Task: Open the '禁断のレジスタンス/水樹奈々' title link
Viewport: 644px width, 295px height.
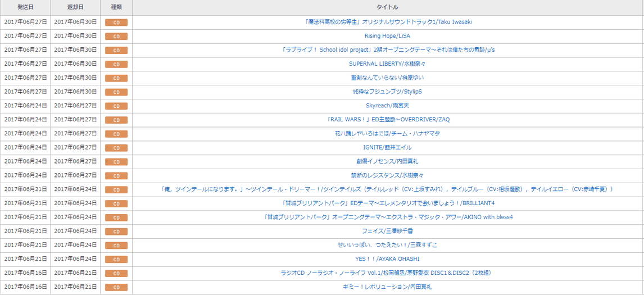Action: pos(387,175)
